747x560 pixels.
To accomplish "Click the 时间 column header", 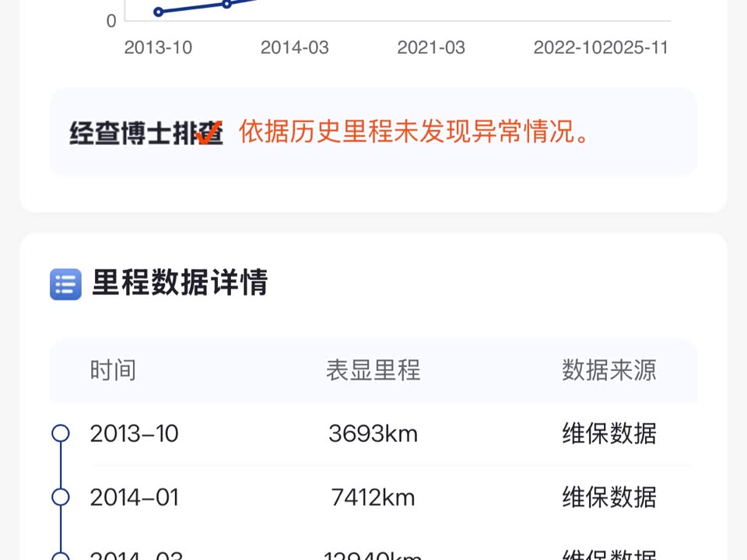I will coord(113,370).
